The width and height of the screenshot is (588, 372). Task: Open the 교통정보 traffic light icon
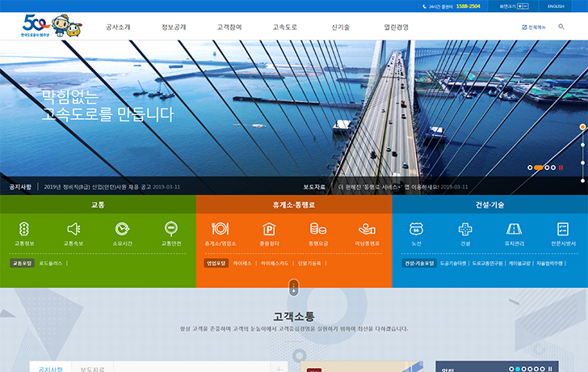point(24,229)
